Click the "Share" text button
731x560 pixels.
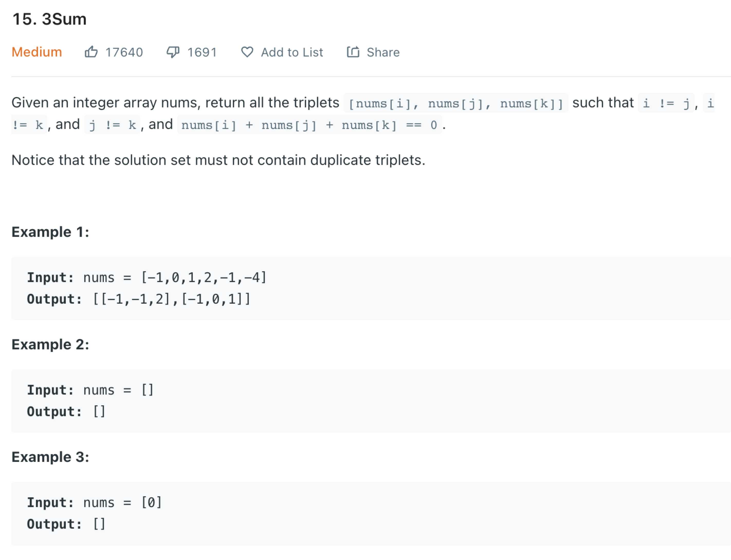(x=383, y=52)
